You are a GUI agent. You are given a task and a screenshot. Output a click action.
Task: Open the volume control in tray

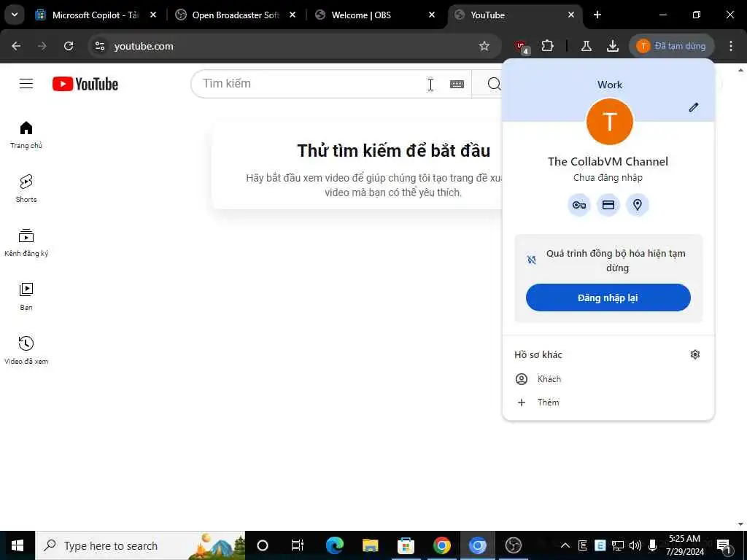point(635,545)
